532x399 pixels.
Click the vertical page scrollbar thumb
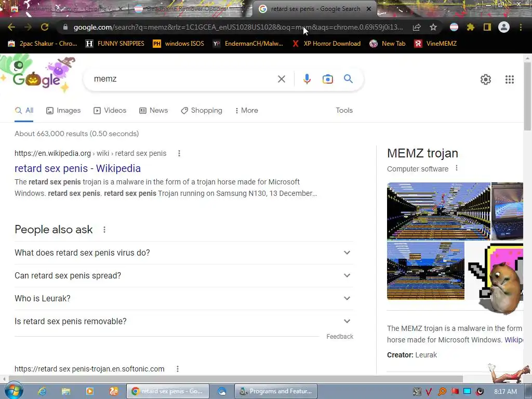click(527, 96)
